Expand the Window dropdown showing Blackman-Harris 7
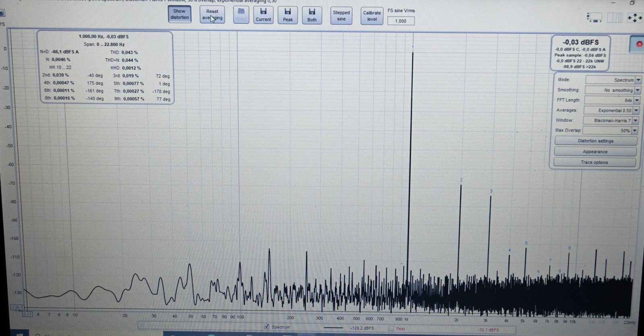644x336 pixels. click(635, 121)
